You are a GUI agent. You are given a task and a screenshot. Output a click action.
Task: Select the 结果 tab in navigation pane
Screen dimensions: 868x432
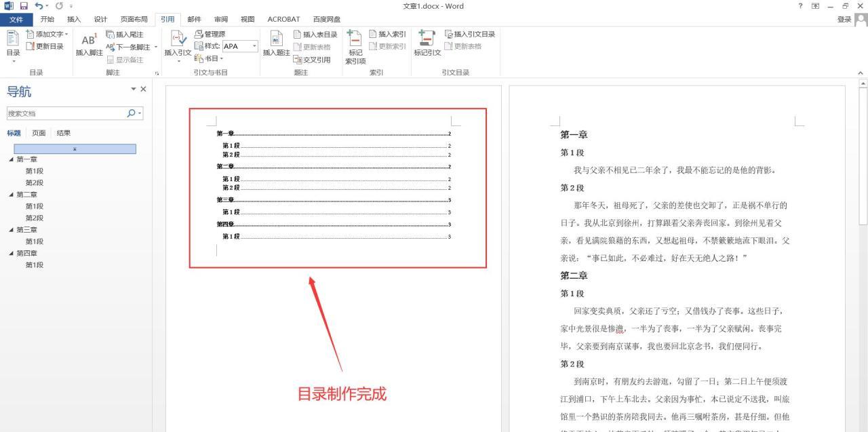click(x=64, y=133)
